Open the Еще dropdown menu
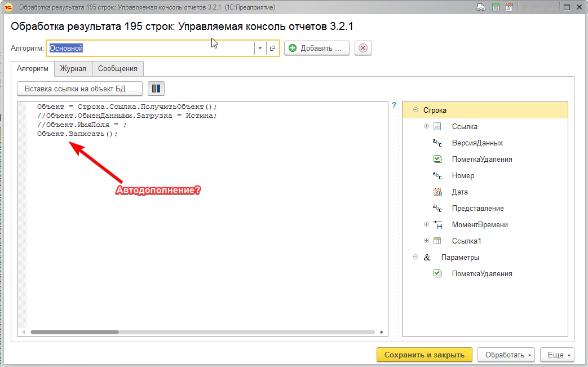This screenshot has width=588, height=367. [x=557, y=355]
